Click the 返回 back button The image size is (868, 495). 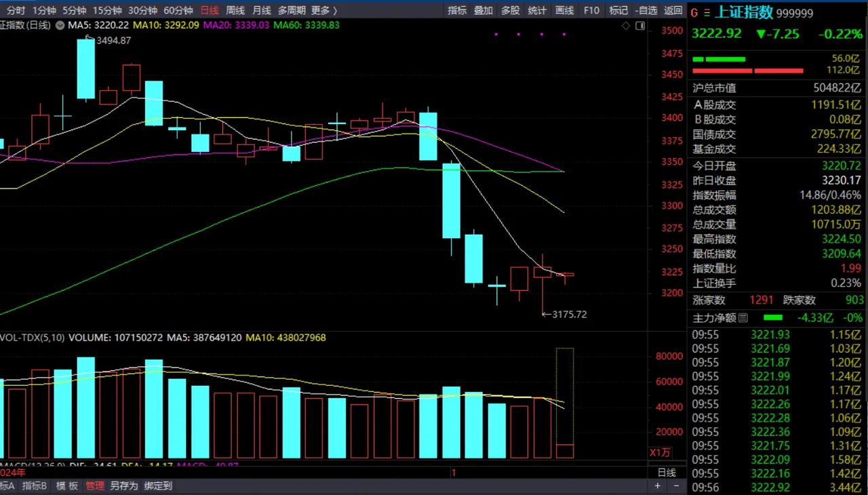coord(673,10)
